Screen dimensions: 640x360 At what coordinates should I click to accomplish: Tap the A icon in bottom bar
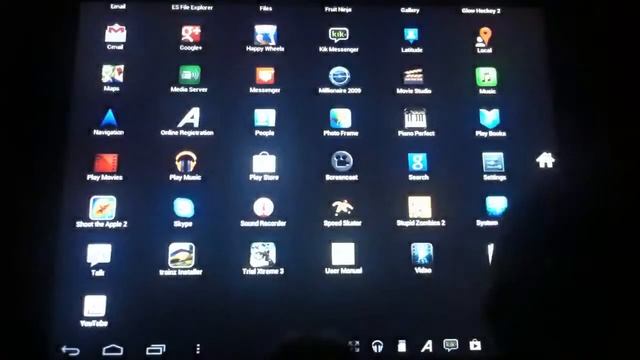pos(427,346)
